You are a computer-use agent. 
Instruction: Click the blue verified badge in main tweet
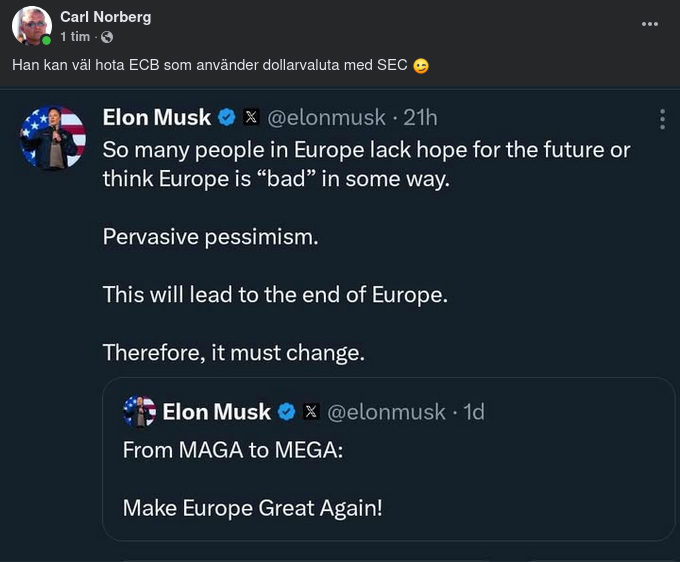pyautogui.click(x=227, y=118)
